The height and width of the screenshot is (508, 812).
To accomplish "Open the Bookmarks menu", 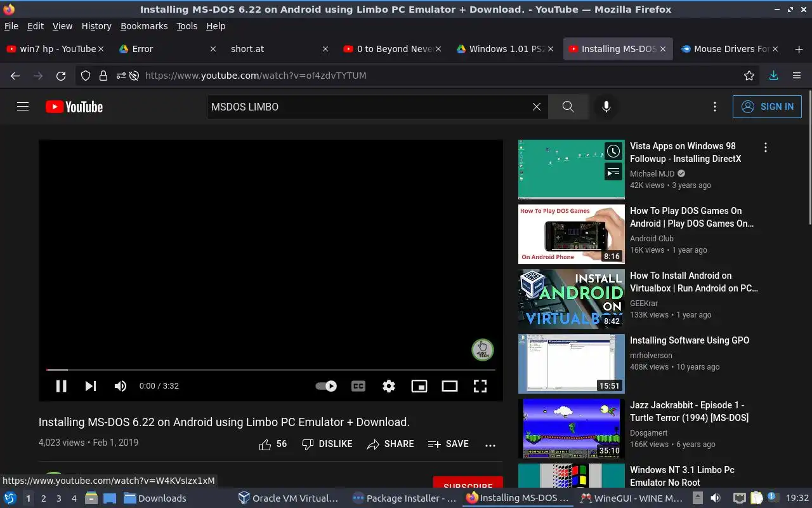I will click(144, 26).
